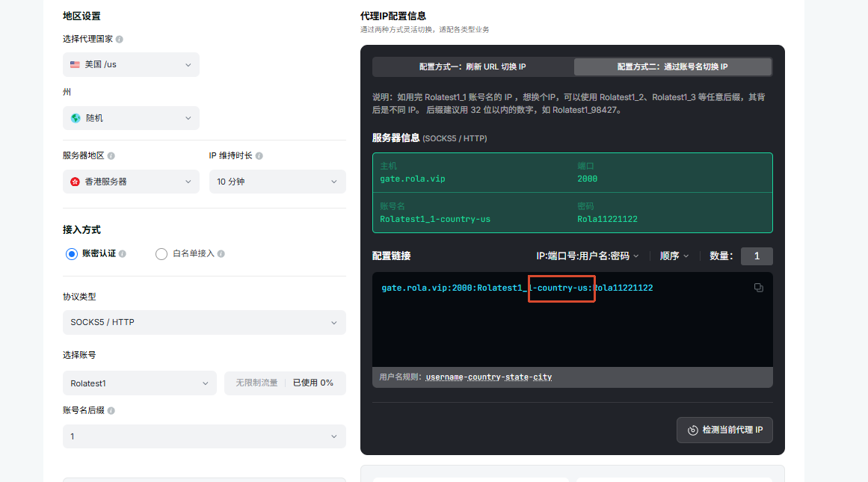Image resolution: width=868 pixels, height=482 pixels.
Task: Click info icon next to 白名单接入
Action: (x=221, y=254)
